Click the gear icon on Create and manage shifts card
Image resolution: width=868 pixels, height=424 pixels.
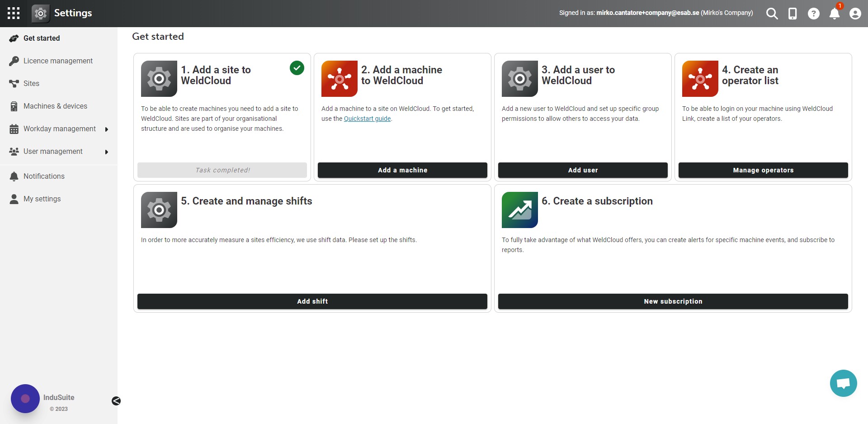click(159, 210)
